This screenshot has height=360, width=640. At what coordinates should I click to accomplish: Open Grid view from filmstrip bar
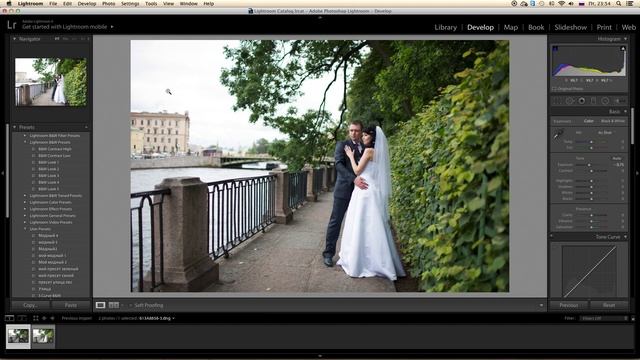(x=36, y=318)
